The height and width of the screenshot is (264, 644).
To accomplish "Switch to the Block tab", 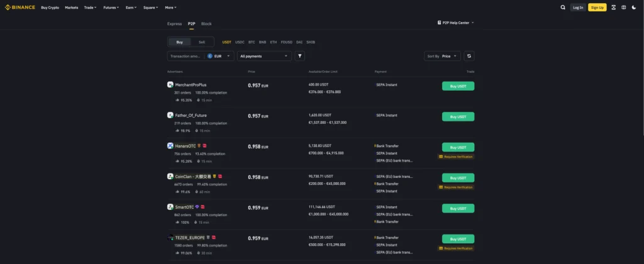I will pyautogui.click(x=206, y=24).
